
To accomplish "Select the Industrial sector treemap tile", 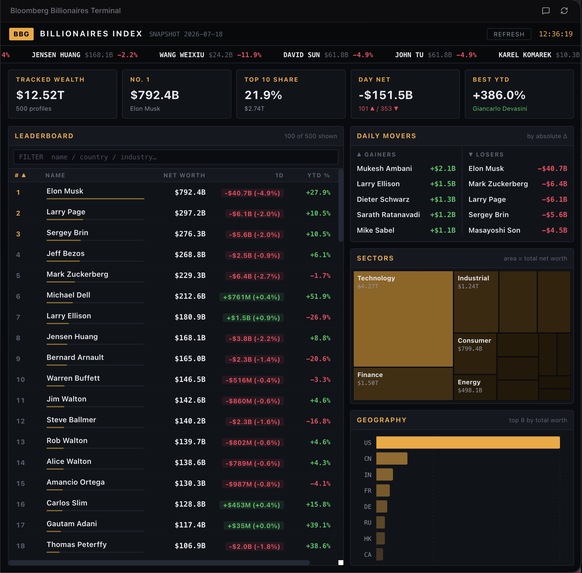I will pyautogui.click(x=476, y=302).
